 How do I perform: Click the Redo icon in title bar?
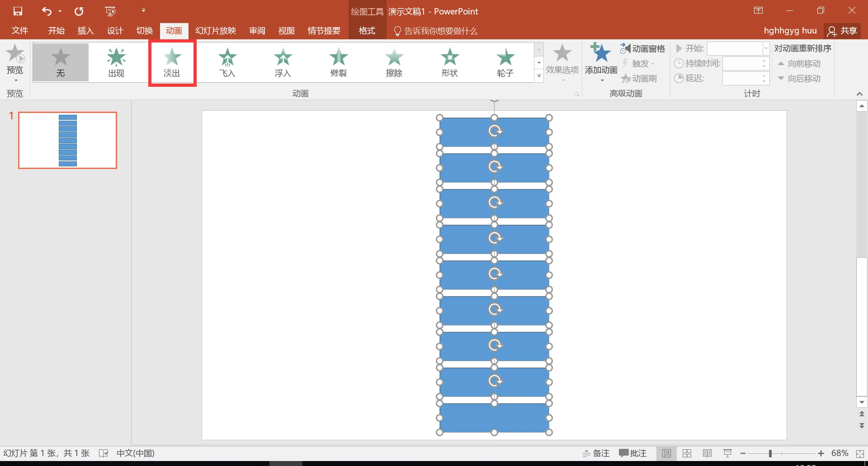[x=79, y=11]
